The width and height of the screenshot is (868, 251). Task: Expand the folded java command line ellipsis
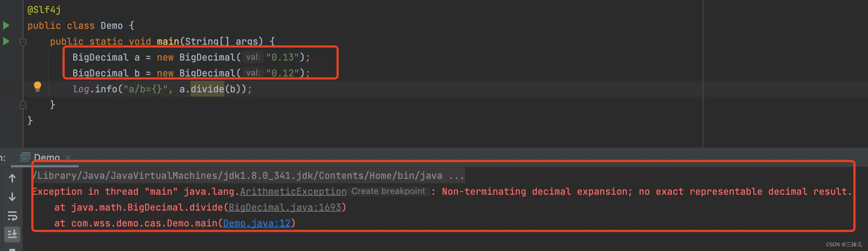pyautogui.click(x=456, y=176)
